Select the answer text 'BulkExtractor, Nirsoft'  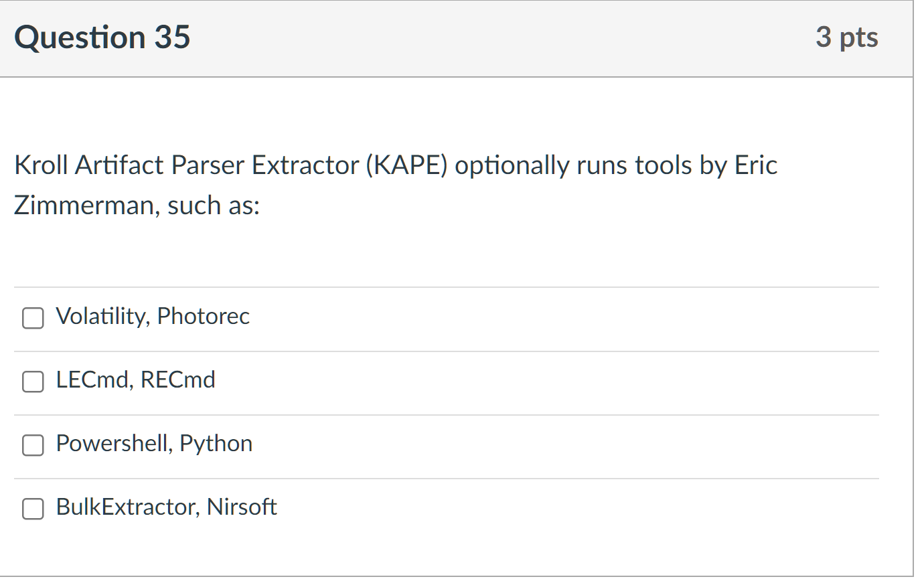166,507
